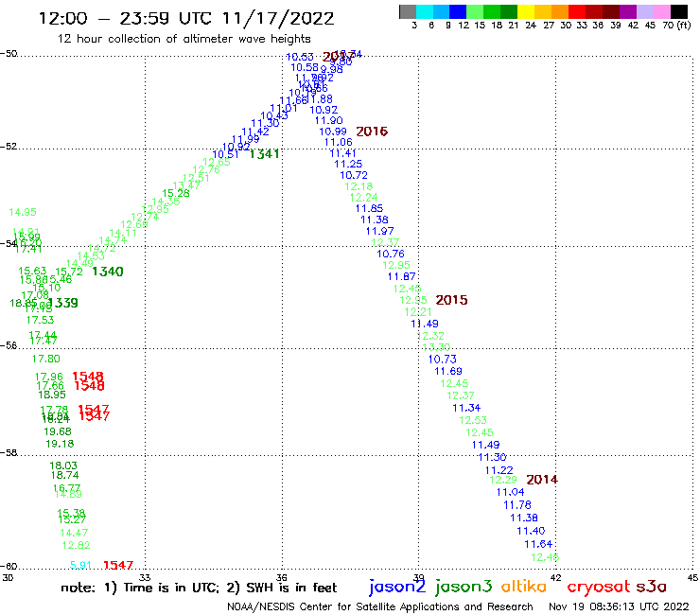
Task: Click the wave height value '12.46'
Action: (x=545, y=557)
